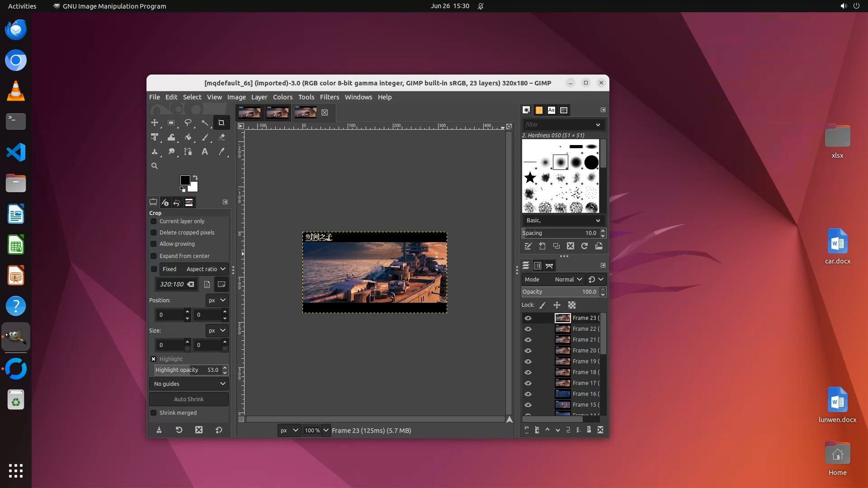Open the Filters menu

tap(329, 97)
